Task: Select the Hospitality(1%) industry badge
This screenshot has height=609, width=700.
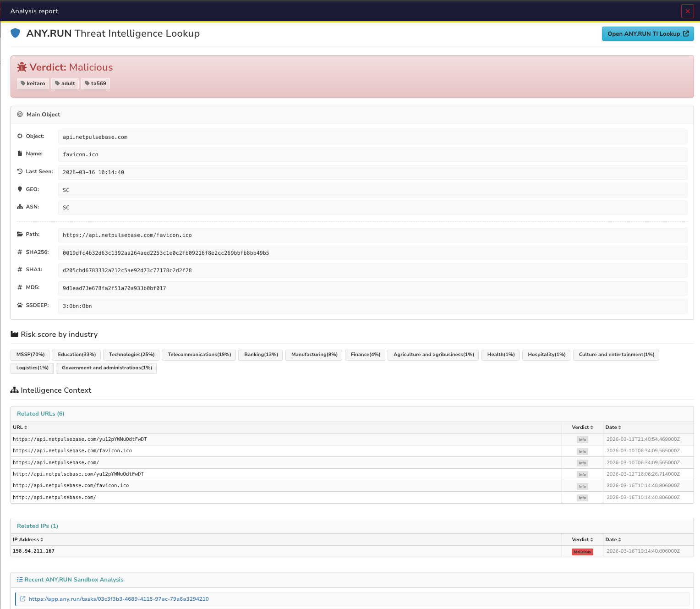Action: click(547, 355)
